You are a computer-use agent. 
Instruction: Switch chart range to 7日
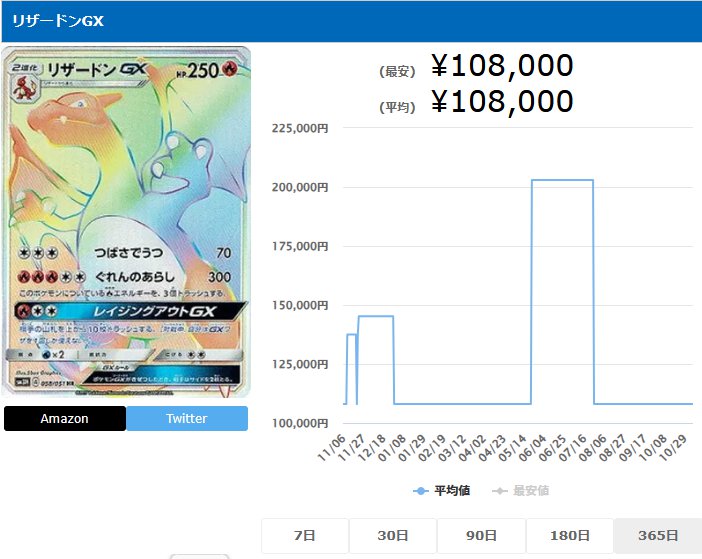coord(305,535)
